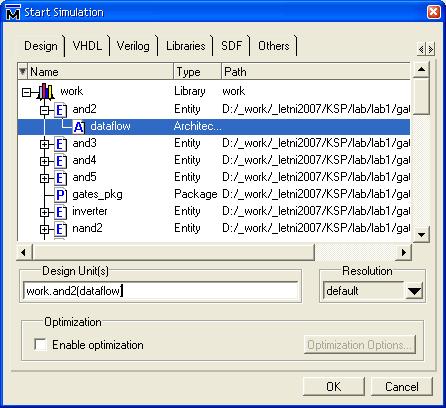The height and width of the screenshot is (408, 446).
Task: Switch to the SDF tab
Action: (231, 46)
